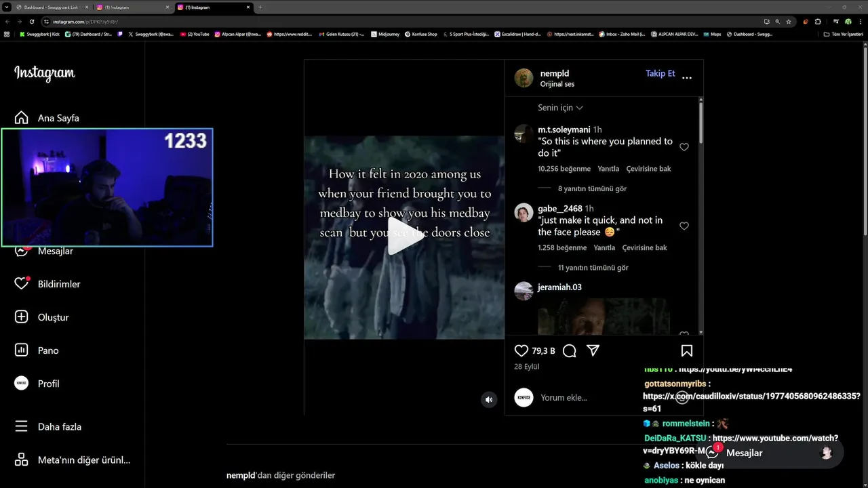Like the post with heart icon
This screenshot has height=488, width=868.
click(521, 350)
